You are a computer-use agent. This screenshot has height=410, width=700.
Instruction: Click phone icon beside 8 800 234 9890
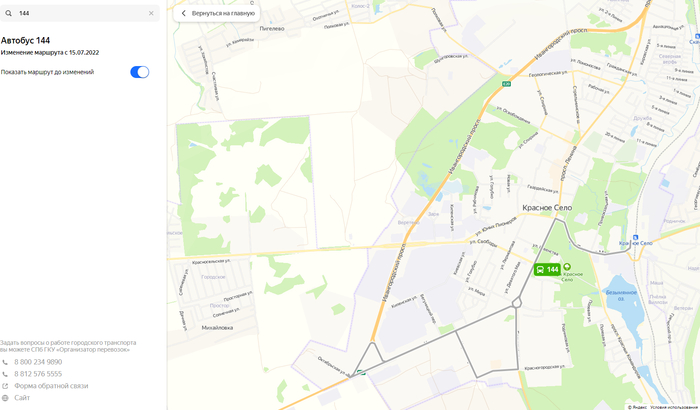pos(5,362)
